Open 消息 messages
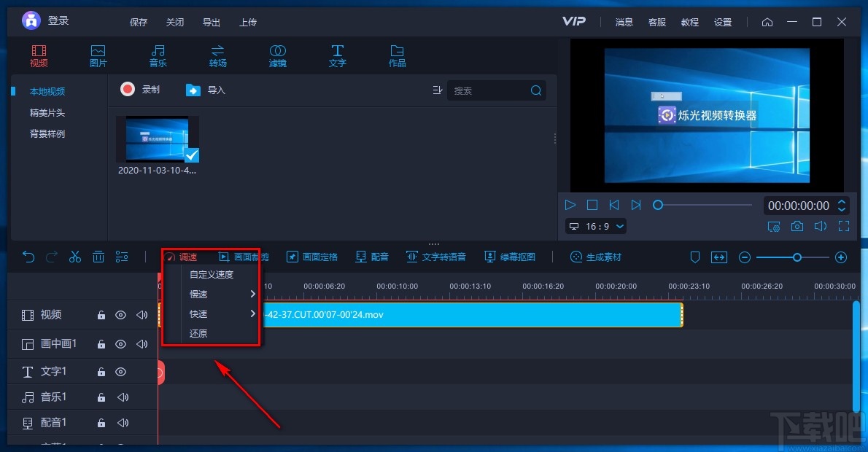This screenshot has height=452, width=868. [624, 22]
